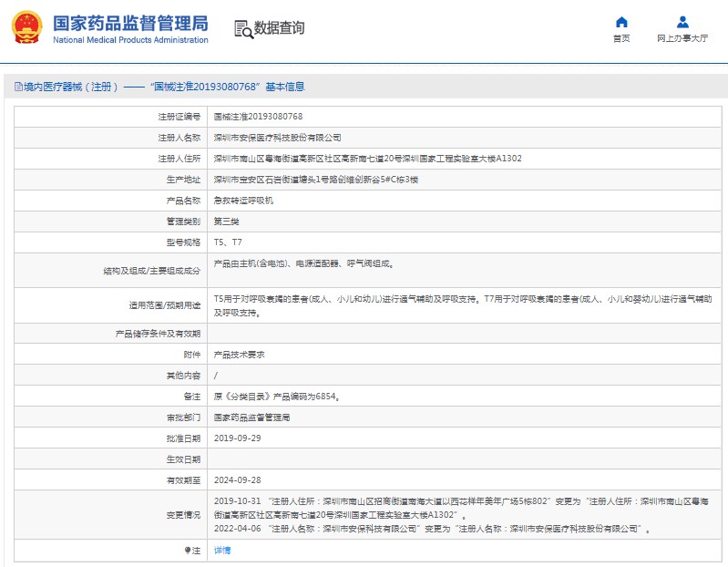
Task: Open the 网上办事大厅 user icon
Action: point(682,22)
